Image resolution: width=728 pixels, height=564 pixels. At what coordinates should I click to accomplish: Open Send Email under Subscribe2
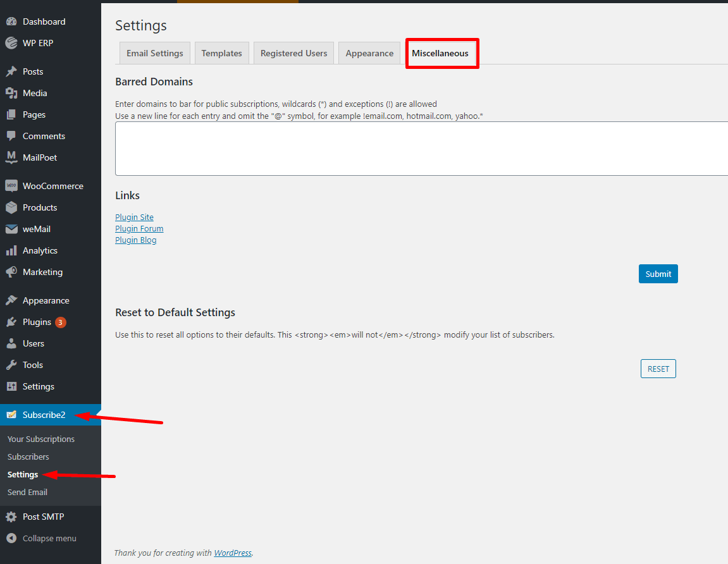click(27, 492)
